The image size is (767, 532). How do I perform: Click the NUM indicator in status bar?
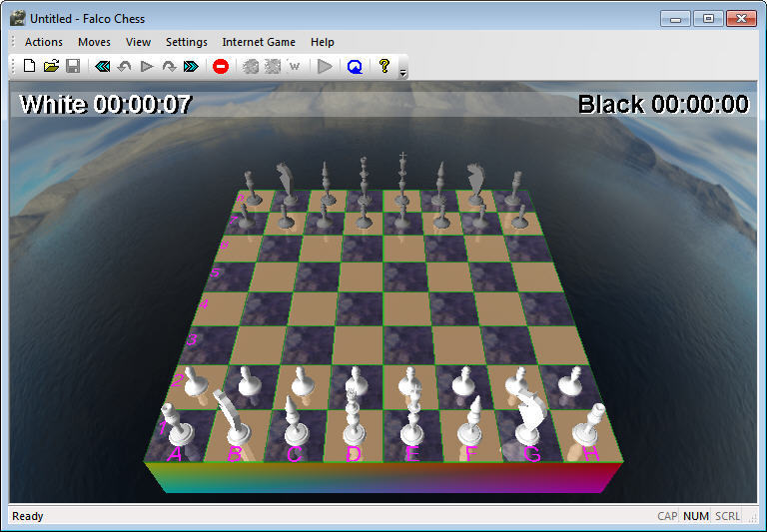tap(695, 516)
